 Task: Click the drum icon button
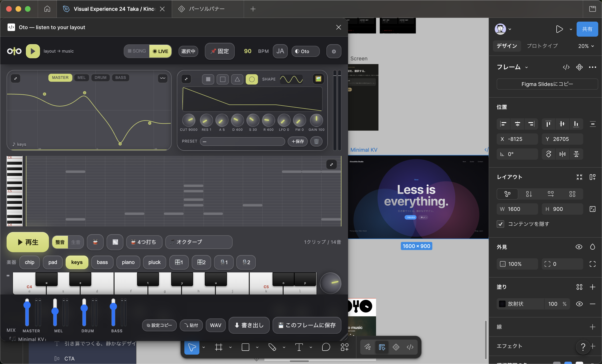coord(95,242)
